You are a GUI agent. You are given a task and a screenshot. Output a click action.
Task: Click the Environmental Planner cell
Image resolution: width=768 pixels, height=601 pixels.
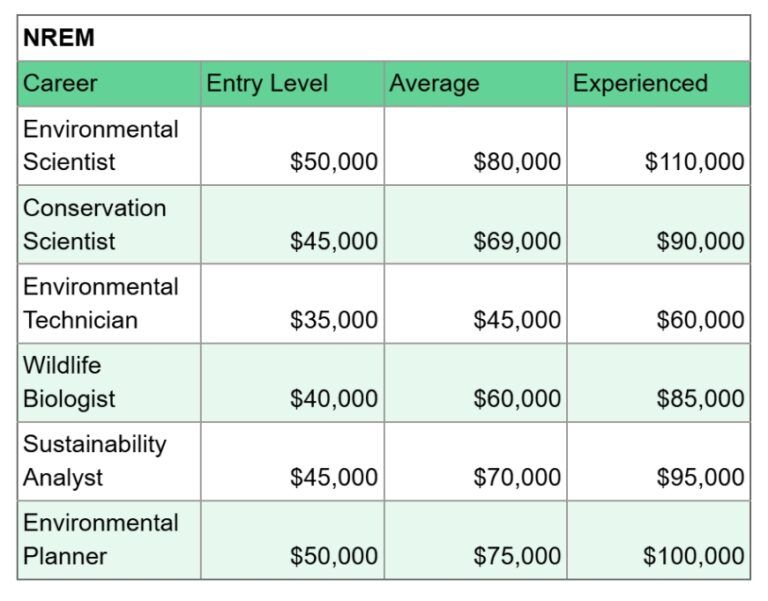click(108, 540)
